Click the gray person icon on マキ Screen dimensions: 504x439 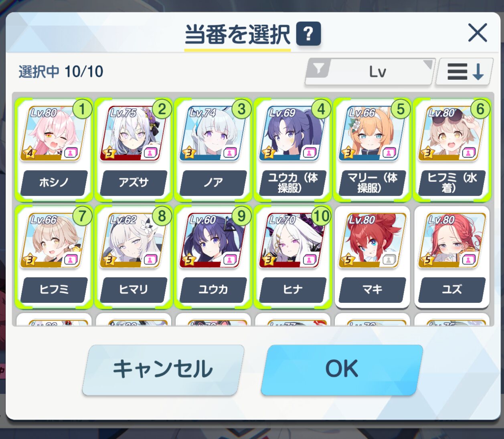[x=389, y=260]
